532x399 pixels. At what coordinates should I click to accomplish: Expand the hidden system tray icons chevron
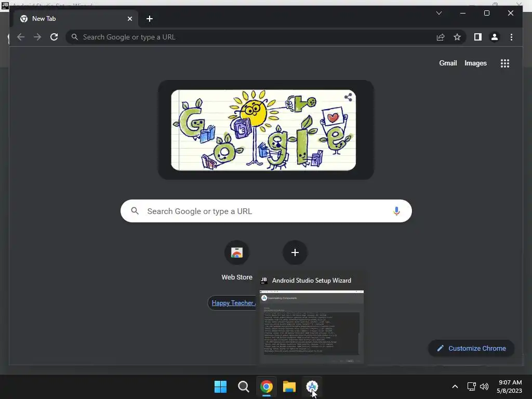click(x=455, y=387)
